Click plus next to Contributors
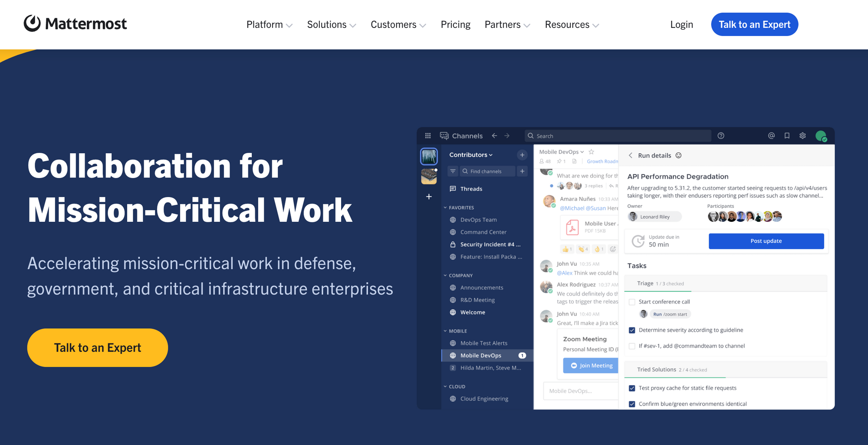 pyautogui.click(x=522, y=155)
